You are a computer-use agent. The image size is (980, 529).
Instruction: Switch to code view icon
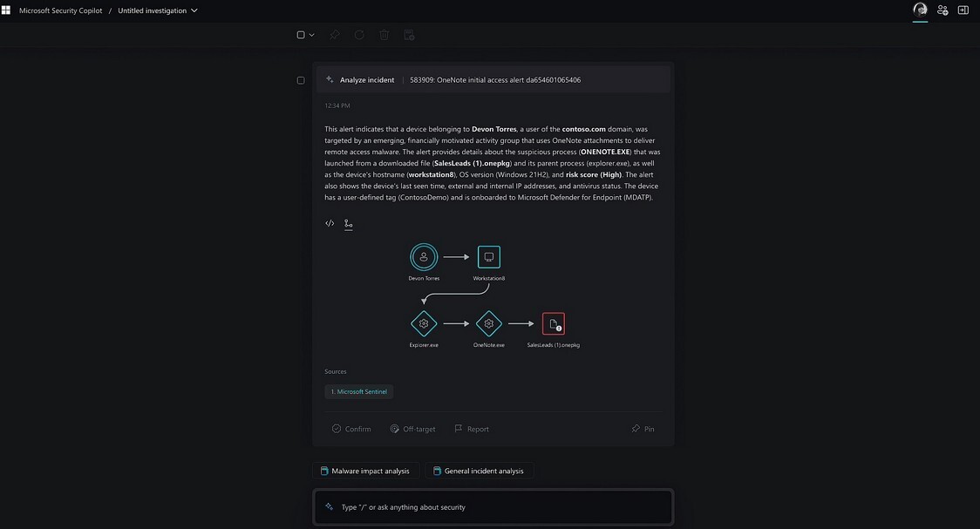[x=330, y=224]
